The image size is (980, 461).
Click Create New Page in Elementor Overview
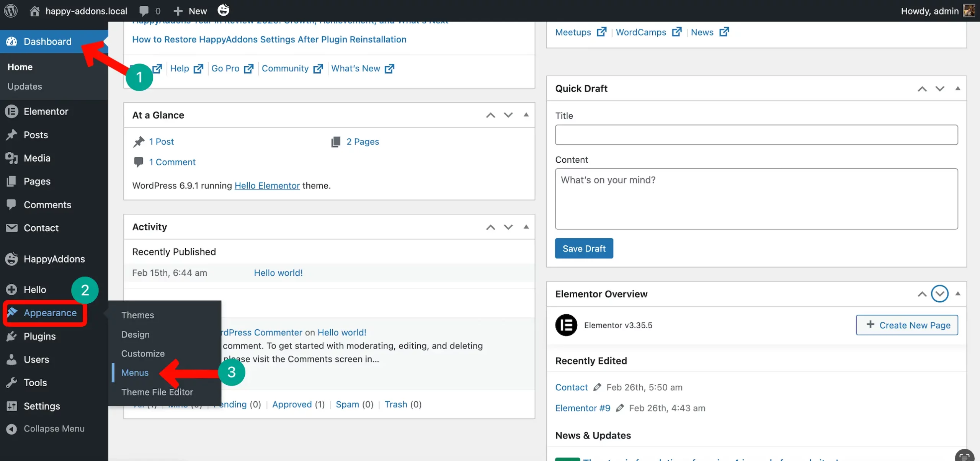pyautogui.click(x=907, y=325)
